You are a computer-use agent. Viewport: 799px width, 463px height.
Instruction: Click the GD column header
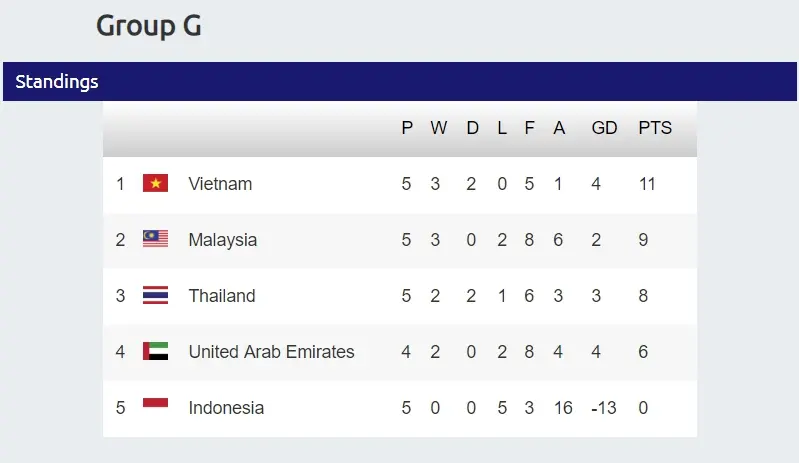(x=604, y=128)
